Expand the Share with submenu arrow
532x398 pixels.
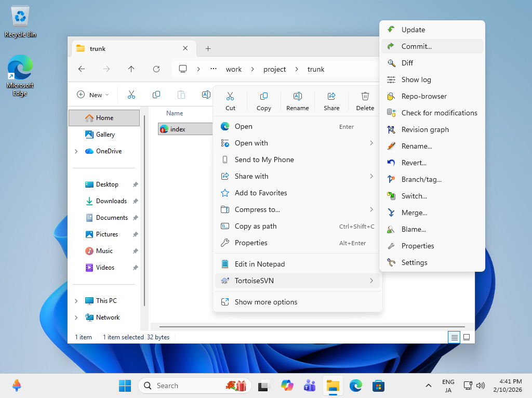[371, 176]
